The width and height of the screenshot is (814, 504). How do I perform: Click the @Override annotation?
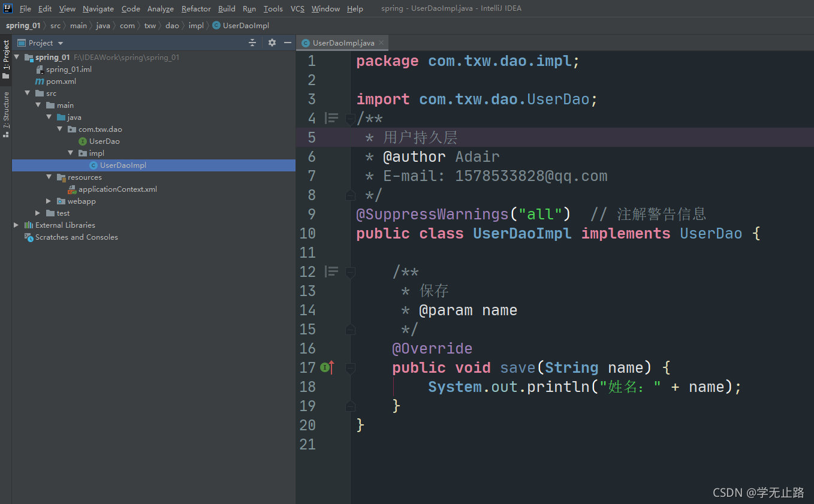point(432,348)
